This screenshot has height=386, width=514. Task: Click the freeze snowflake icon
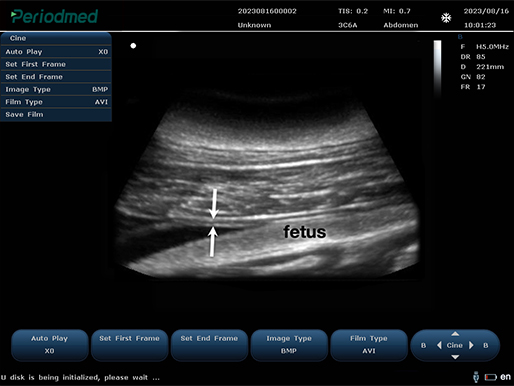tap(446, 18)
